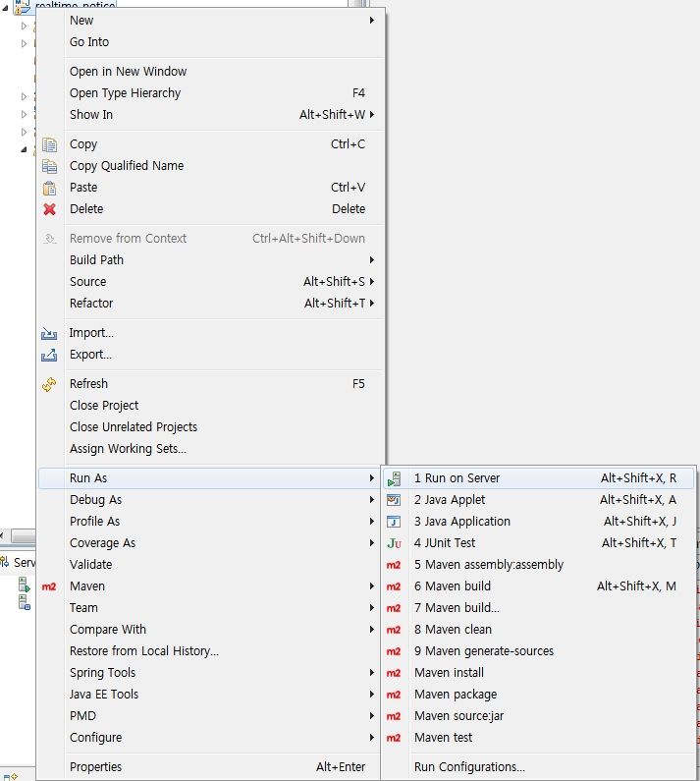The width and height of the screenshot is (700, 781).
Task: Expand the New submenu arrow
Action: tap(371, 21)
